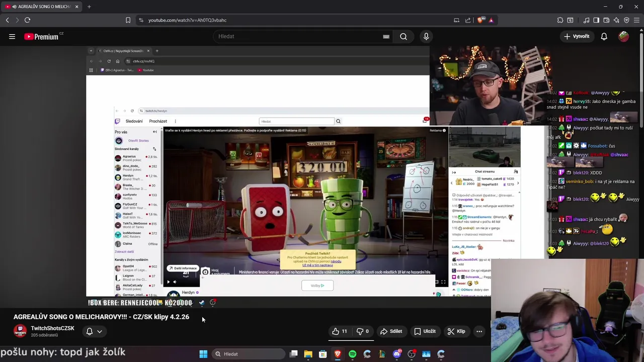Click the Twitch three-dot menu beside Procházet
Image resolution: width=644 pixels, height=362 pixels.
(x=175, y=121)
